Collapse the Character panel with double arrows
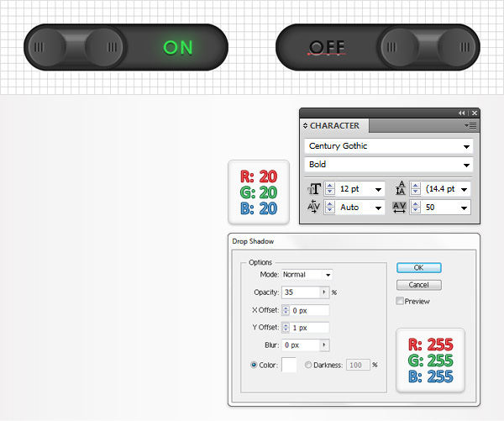 tap(461, 113)
